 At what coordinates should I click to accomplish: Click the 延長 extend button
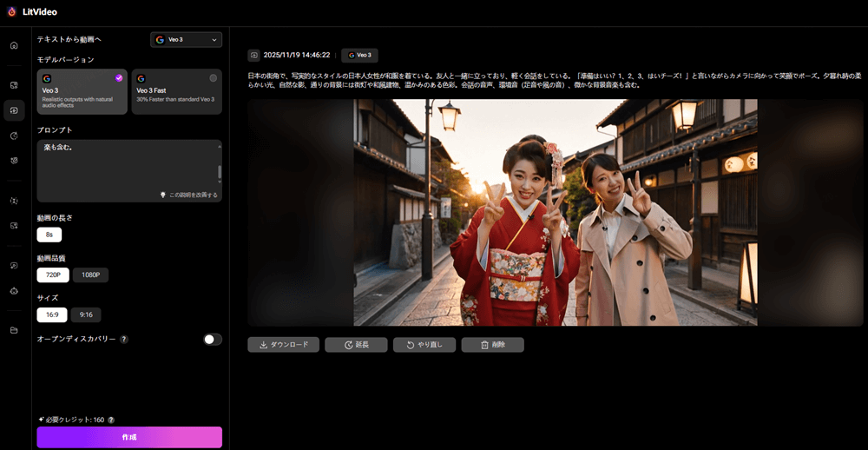(x=356, y=345)
